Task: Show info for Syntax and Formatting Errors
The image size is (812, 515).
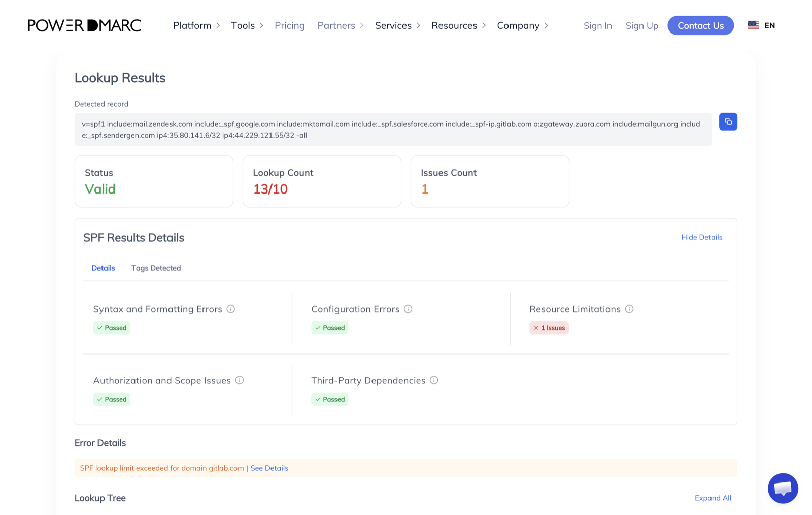Action: coord(231,309)
